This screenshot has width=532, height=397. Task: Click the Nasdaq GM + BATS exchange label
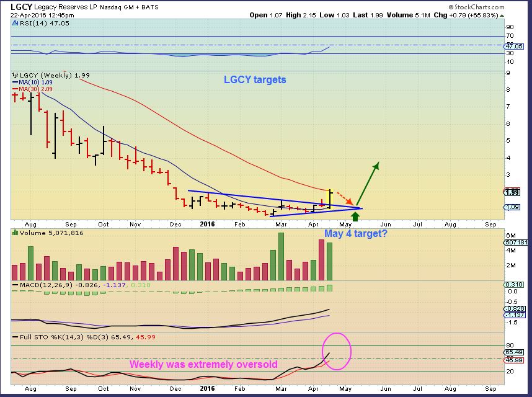click(x=129, y=7)
